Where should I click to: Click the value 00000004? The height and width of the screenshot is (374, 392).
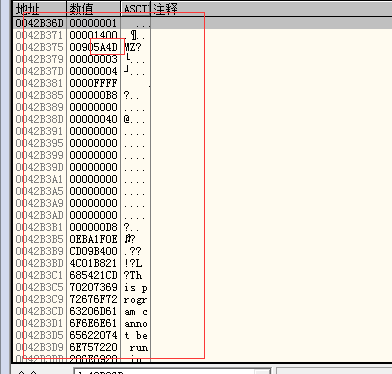click(x=93, y=71)
